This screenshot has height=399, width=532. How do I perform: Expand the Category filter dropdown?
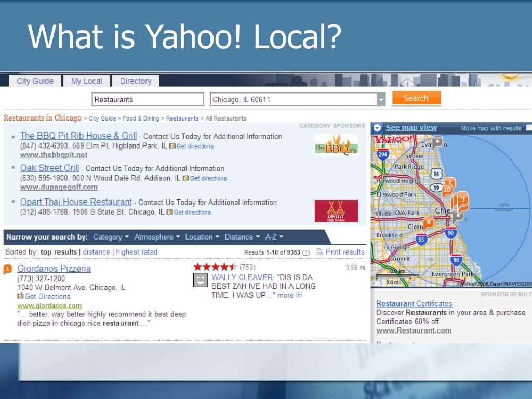coord(111,237)
